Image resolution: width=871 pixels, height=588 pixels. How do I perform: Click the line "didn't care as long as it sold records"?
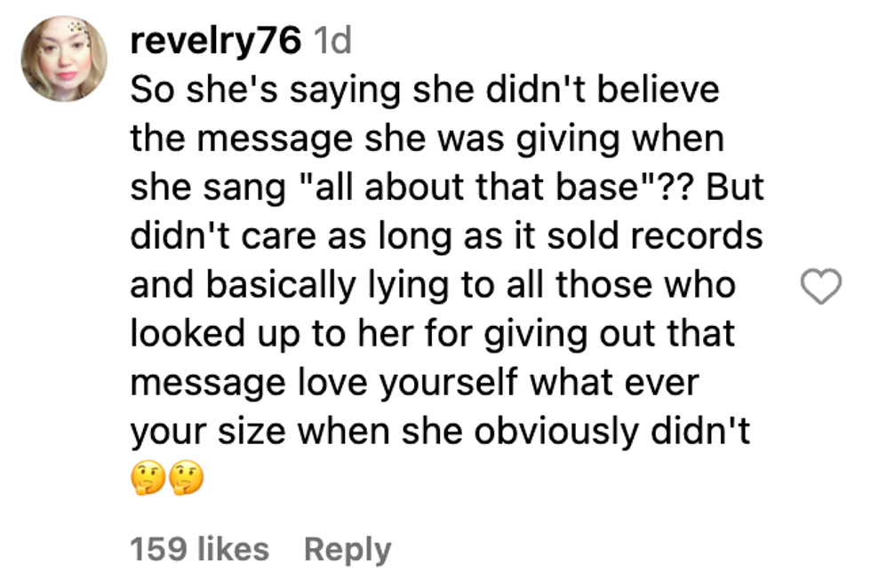coord(446,236)
